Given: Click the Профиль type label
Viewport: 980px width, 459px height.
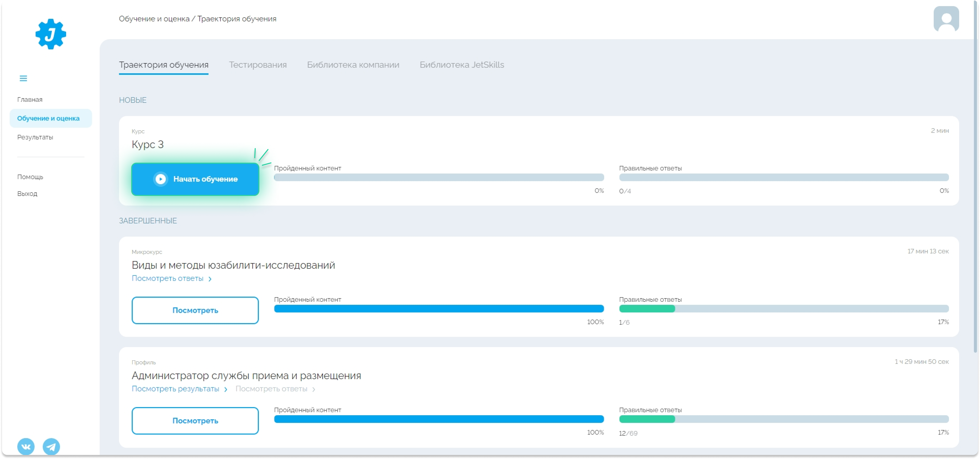Looking at the screenshot, I should [143, 362].
